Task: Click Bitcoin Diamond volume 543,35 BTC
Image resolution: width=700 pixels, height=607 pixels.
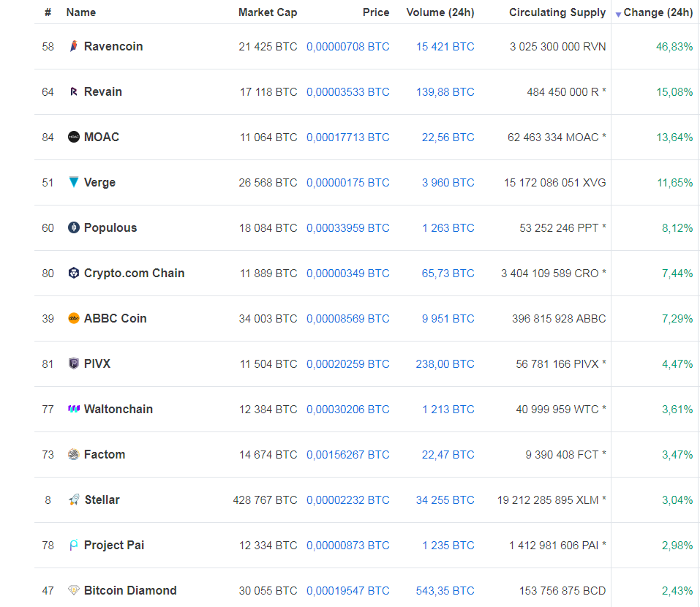Action: [445, 591]
